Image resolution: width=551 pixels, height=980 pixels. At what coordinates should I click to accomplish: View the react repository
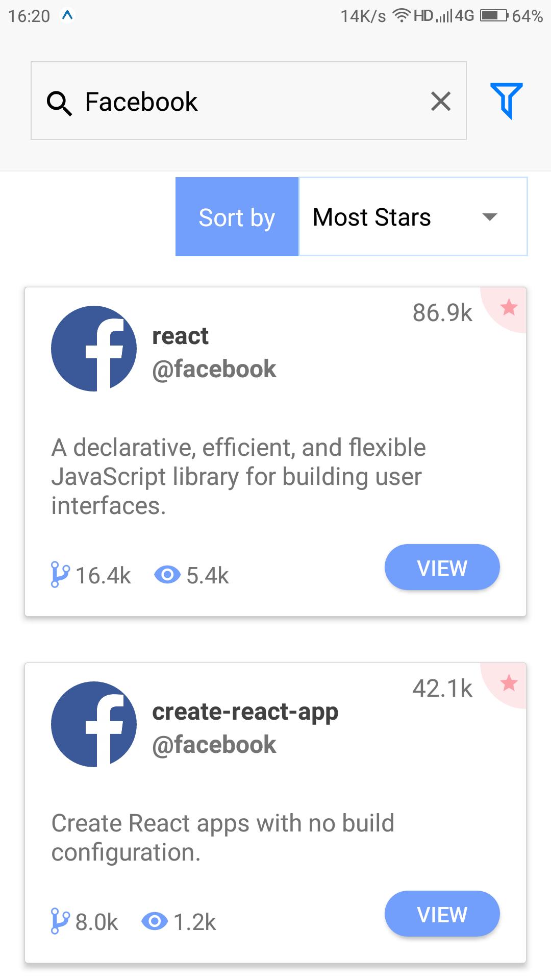[x=442, y=568]
